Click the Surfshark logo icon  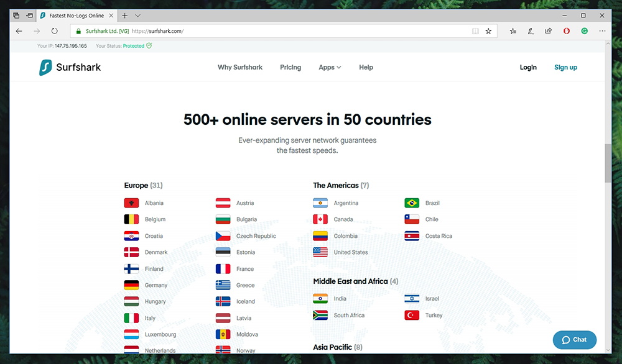click(x=45, y=67)
